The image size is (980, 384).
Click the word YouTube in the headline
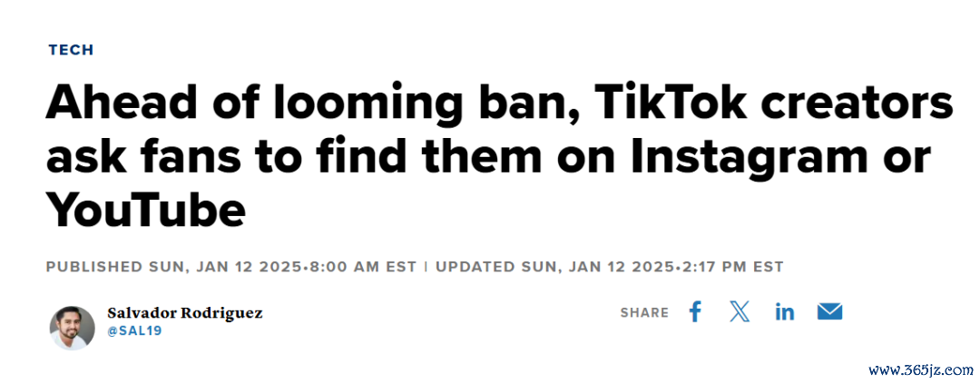click(x=145, y=211)
